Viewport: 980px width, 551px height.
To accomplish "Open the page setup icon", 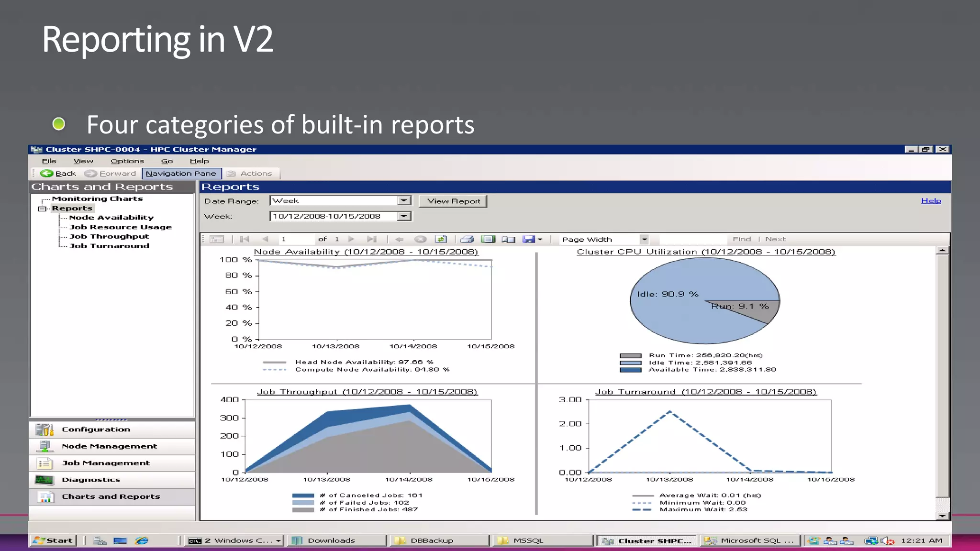I will (x=508, y=239).
